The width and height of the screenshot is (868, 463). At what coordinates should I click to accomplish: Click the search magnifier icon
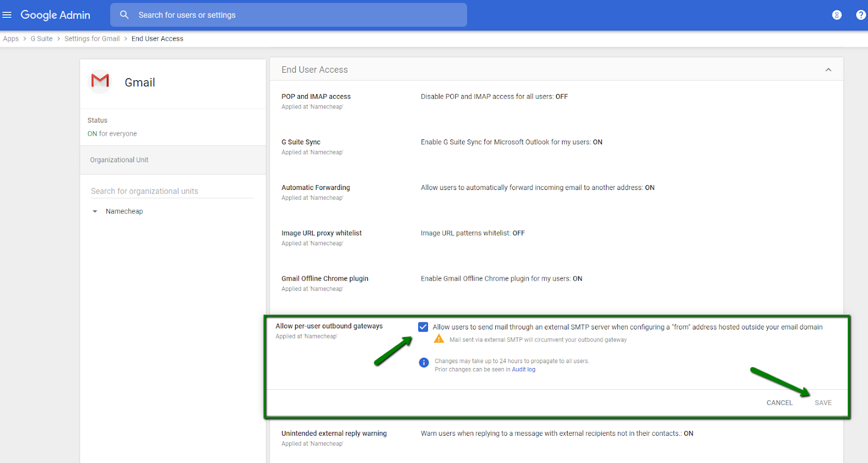point(124,15)
